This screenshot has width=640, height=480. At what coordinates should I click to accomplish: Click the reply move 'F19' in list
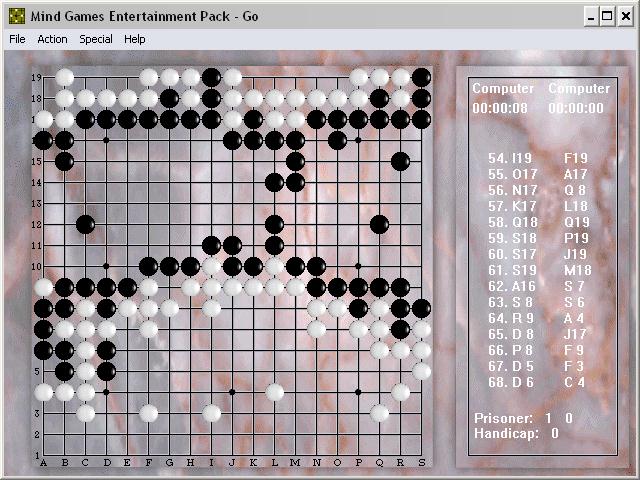[576, 158]
